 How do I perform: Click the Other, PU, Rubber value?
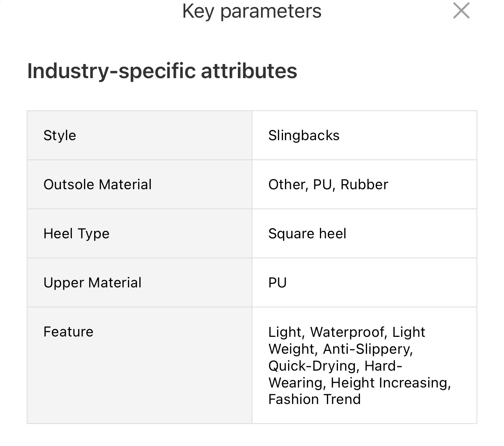tap(328, 185)
